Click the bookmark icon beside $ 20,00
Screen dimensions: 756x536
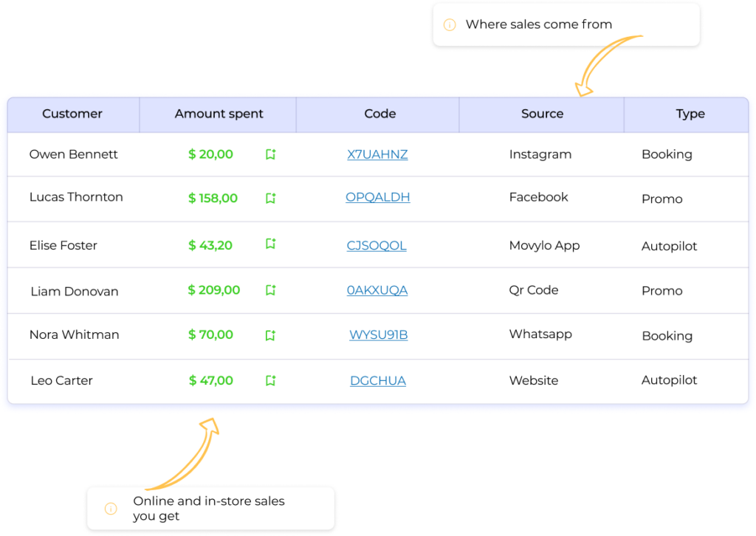270,154
